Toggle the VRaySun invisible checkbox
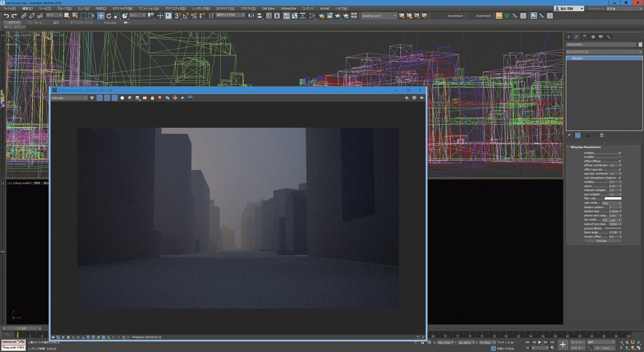The width and height of the screenshot is (644, 352). tap(620, 157)
